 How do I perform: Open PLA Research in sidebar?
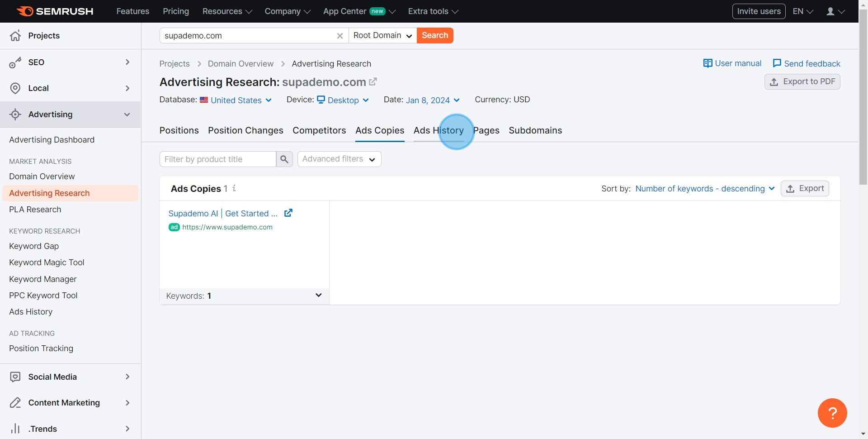[35, 210]
